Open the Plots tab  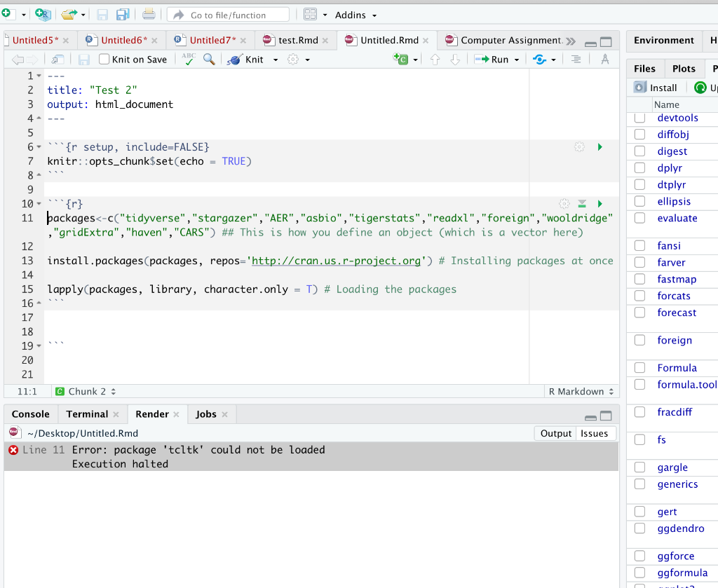684,69
